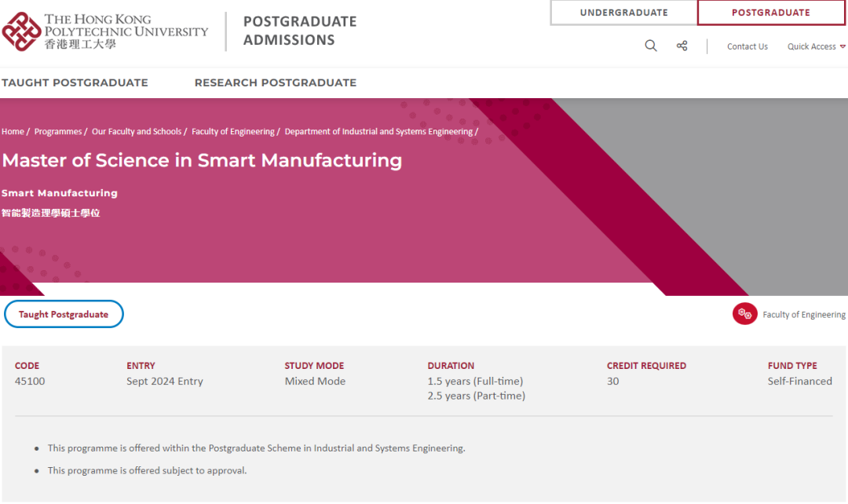Open the Programmes breadcrumb link
Image resolution: width=848 pixels, height=504 pixels.
pyautogui.click(x=58, y=131)
